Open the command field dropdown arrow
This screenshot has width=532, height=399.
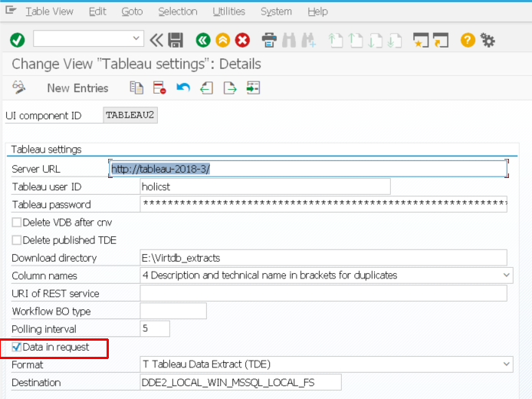(x=136, y=38)
